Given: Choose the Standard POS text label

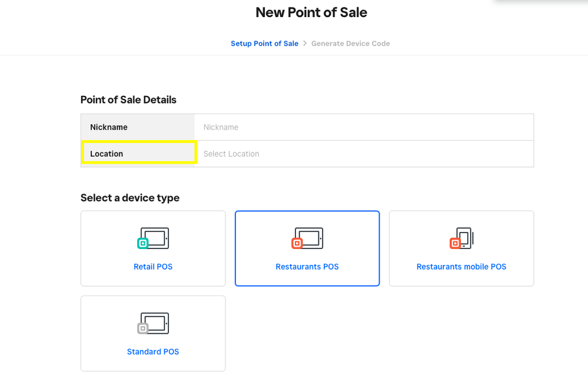Looking at the screenshot, I should 153,352.
